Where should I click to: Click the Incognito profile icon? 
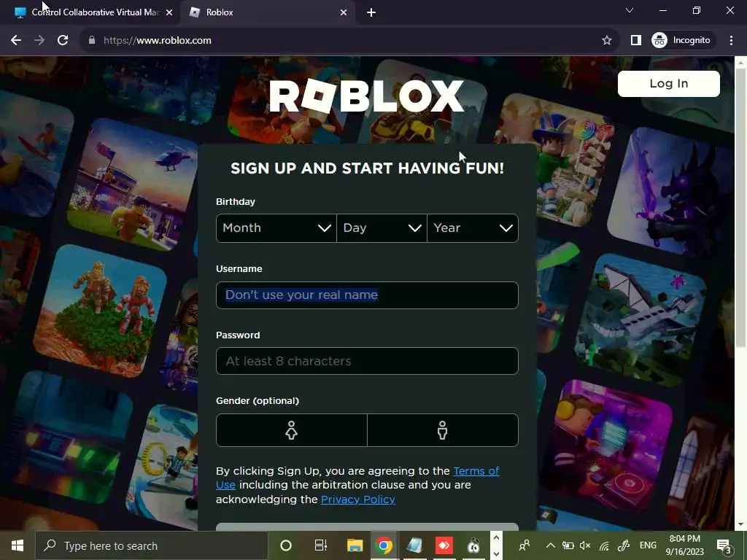pyautogui.click(x=659, y=41)
